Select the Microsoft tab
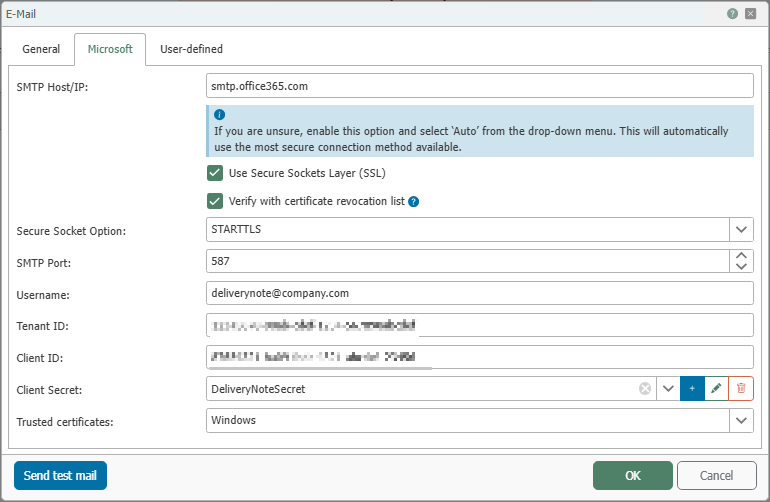Screen dimensions: 770x502 point(110,49)
